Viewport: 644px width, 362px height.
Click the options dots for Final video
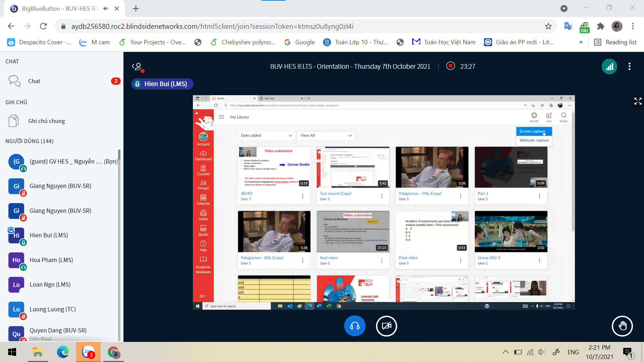pos(461,260)
